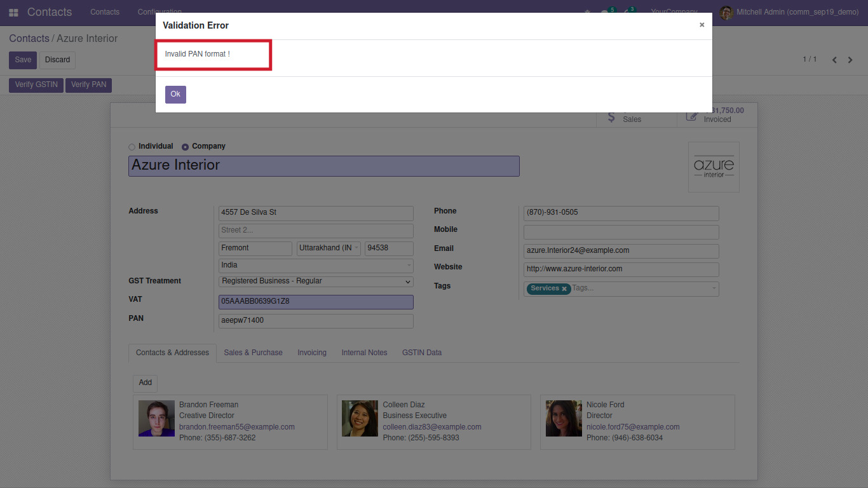Select the Individual radio option

click(132, 147)
